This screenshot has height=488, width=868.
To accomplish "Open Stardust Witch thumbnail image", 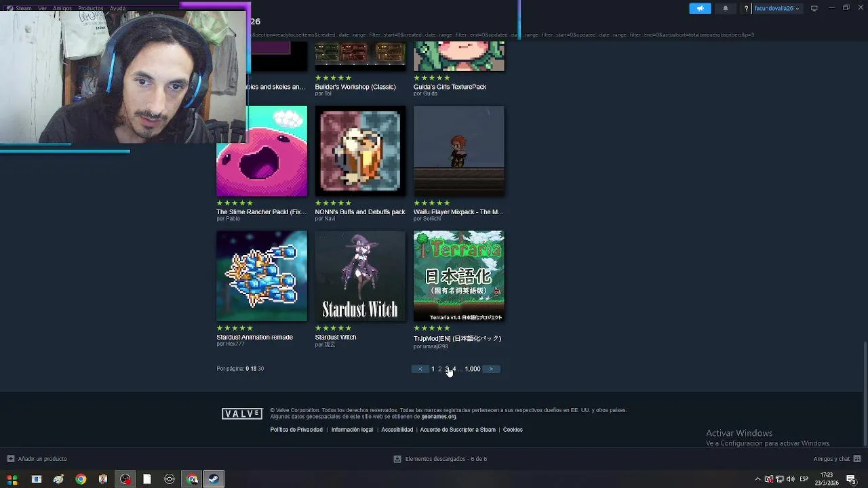I will click(360, 276).
